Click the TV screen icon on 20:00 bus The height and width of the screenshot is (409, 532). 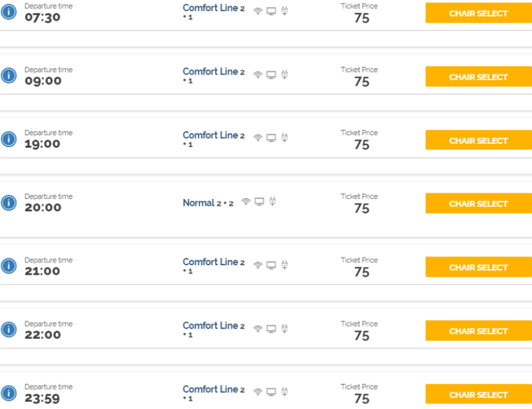click(259, 202)
